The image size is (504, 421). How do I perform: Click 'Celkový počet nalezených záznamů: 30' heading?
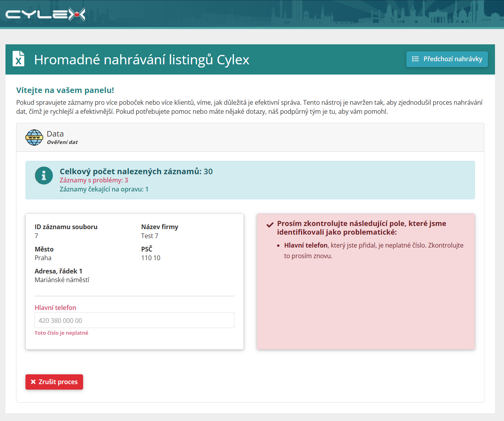[x=136, y=171]
